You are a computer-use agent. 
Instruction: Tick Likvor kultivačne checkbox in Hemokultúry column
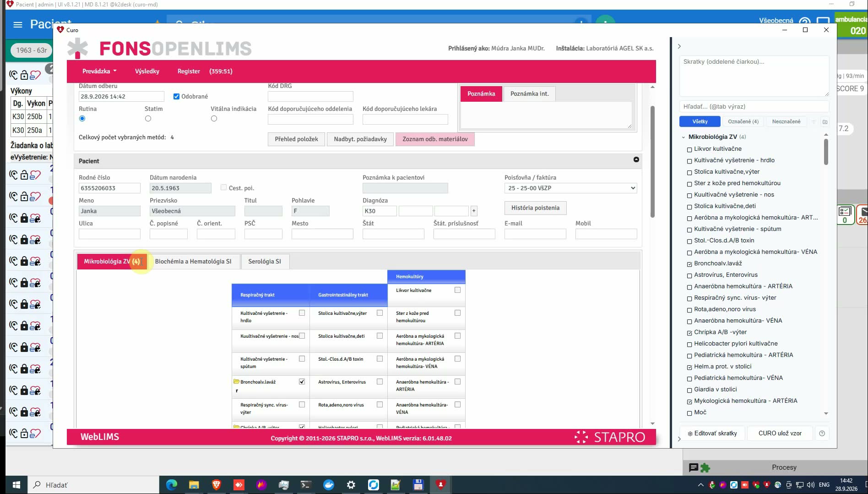(457, 290)
